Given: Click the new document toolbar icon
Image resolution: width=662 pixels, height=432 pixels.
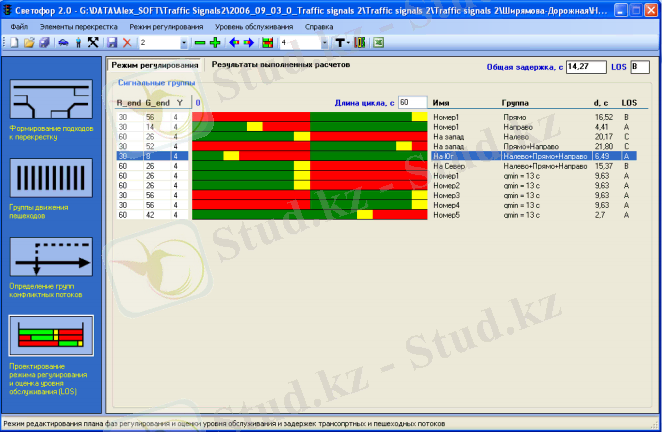Looking at the screenshot, I should coord(15,44).
